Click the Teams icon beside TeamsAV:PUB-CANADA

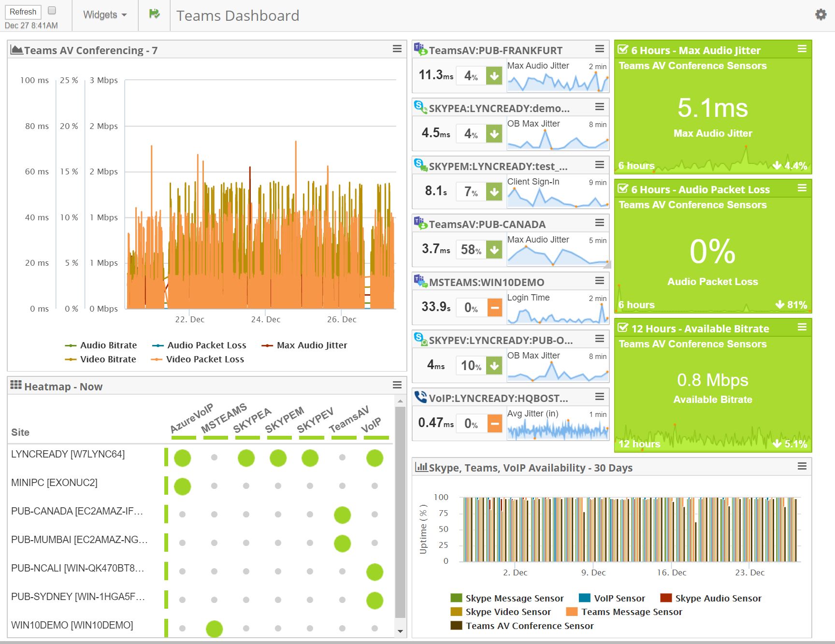click(420, 223)
